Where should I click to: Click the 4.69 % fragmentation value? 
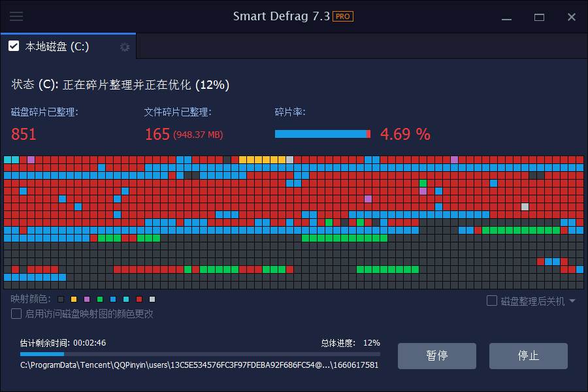click(x=405, y=135)
